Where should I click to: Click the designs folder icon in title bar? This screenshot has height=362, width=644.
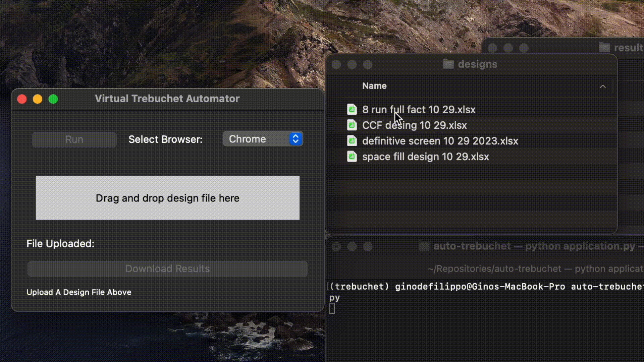coord(448,64)
